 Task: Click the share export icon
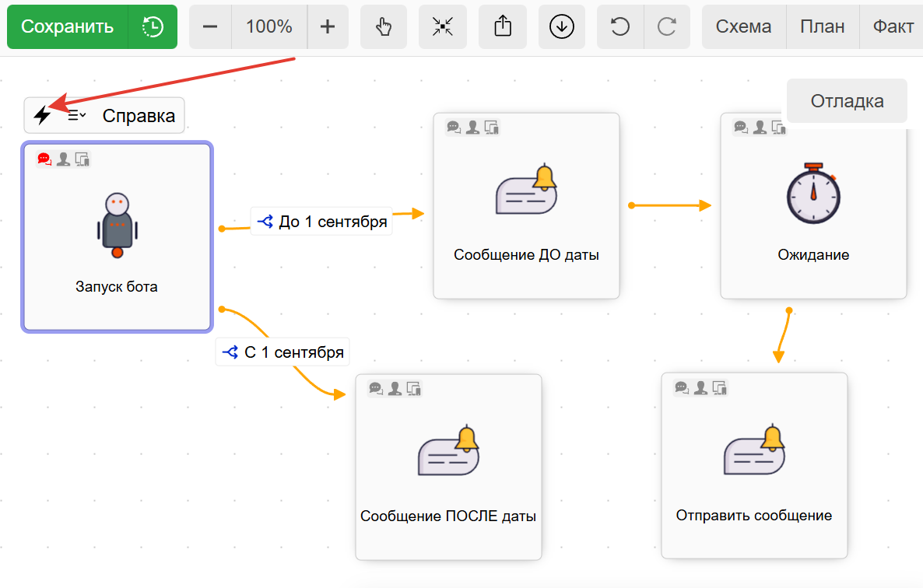[503, 26]
